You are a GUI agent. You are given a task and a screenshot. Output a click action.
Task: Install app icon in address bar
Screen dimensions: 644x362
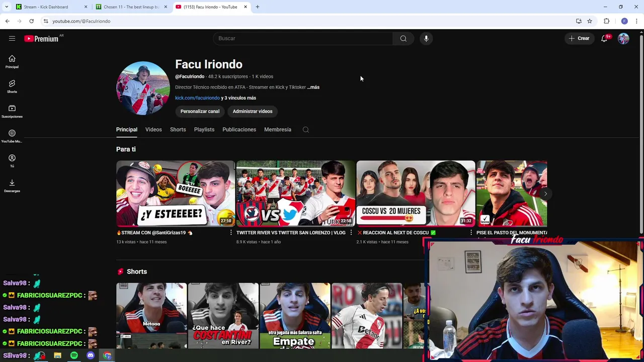pyautogui.click(x=579, y=21)
